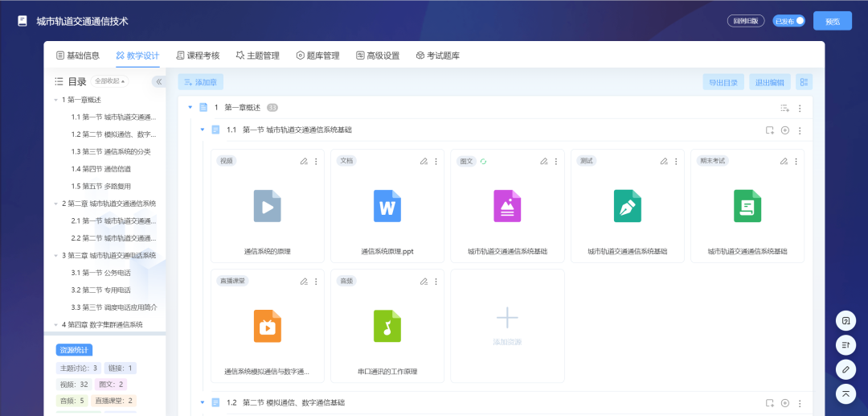Select 1.5 第五节 多路复用 in catalog
868x416 pixels.
pyautogui.click(x=100, y=186)
